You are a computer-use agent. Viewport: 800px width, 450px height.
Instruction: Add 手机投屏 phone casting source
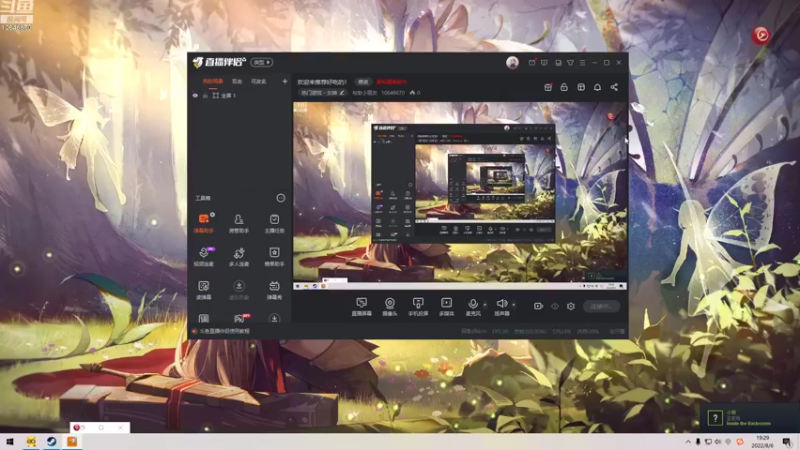pyautogui.click(x=418, y=307)
